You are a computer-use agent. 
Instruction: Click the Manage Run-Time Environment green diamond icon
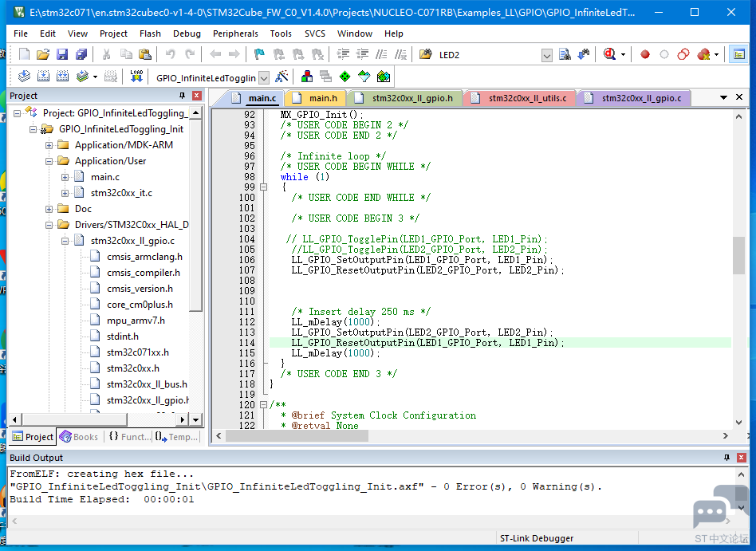(345, 77)
